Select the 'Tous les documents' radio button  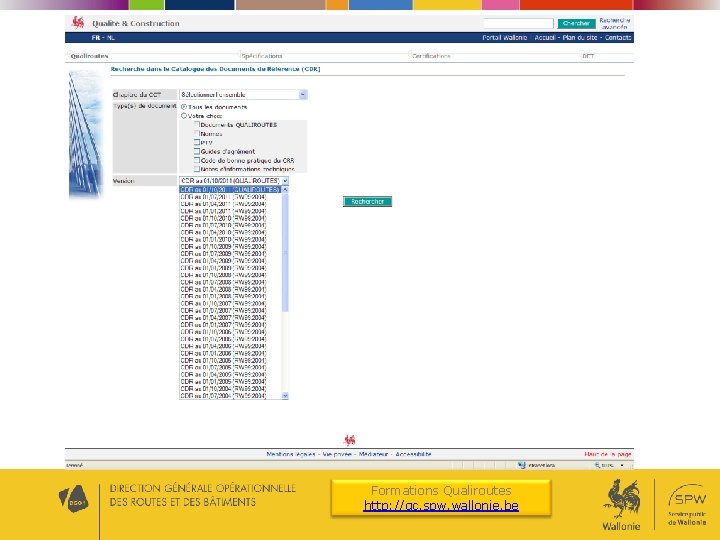[x=184, y=107]
